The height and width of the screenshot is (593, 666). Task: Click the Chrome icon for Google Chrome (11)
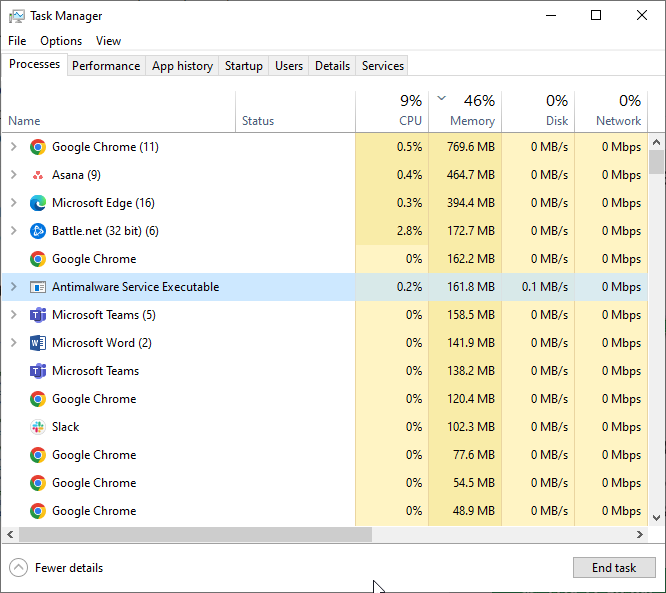coord(38,147)
